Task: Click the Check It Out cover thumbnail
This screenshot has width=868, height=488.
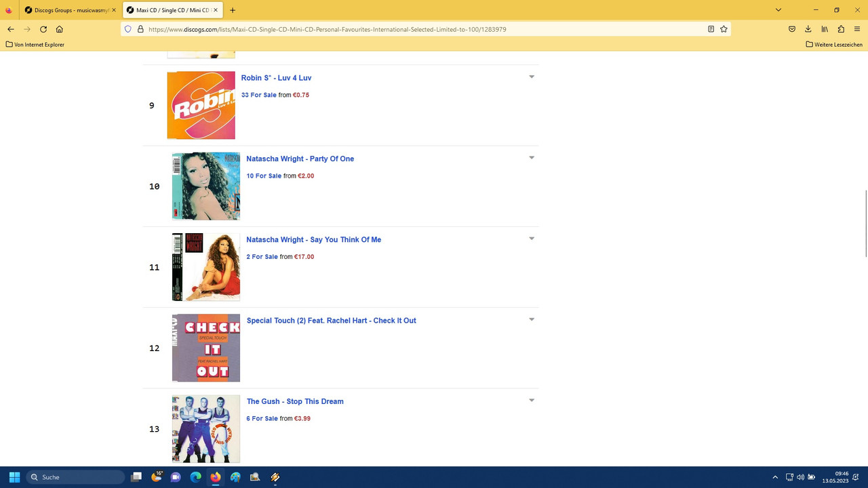Action: click(206, 348)
